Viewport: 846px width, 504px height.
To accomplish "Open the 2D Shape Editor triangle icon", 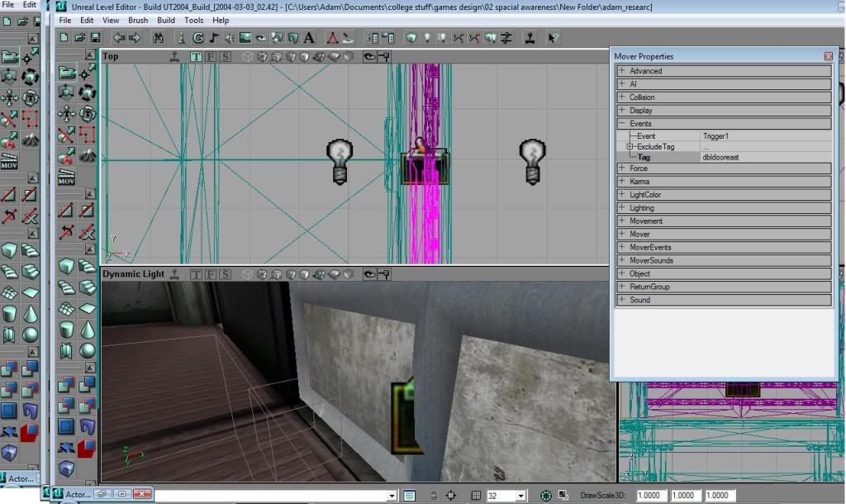I will point(331,38).
